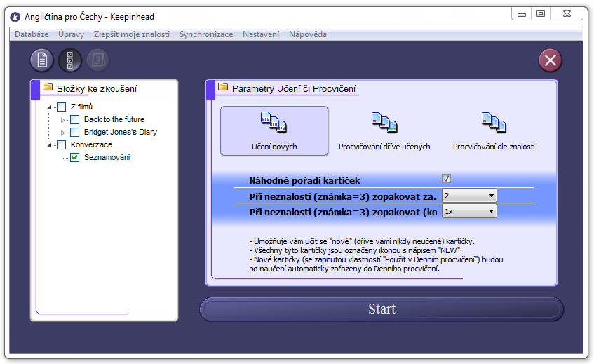This screenshot has height=364, width=594.
Task: Check the Bridget Jones's Diary checkbox
Action: (x=74, y=132)
